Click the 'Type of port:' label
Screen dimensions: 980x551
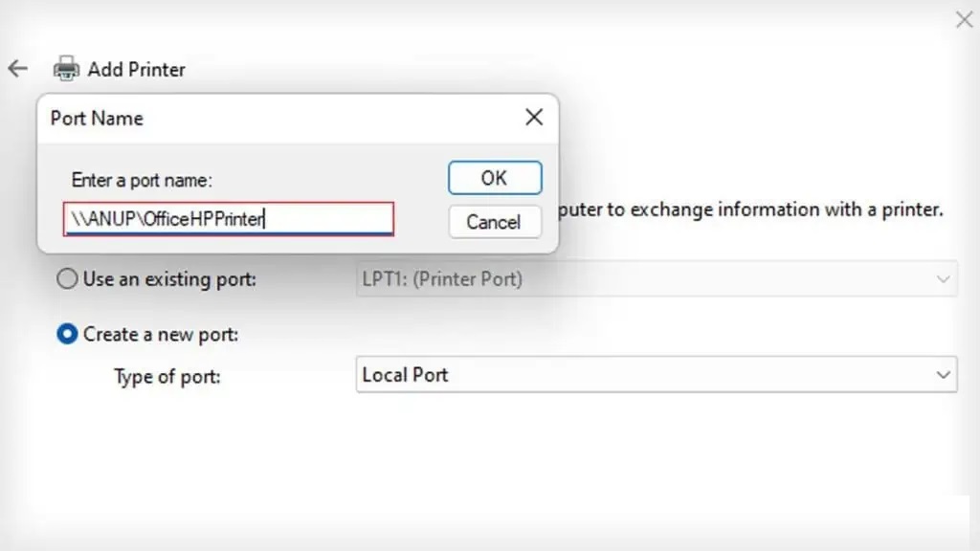click(167, 377)
